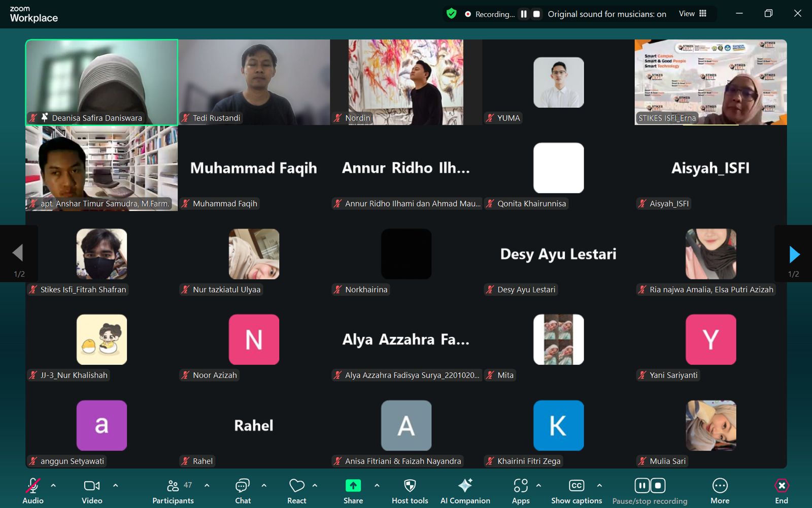The width and height of the screenshot is (812, 508).
Task: Open the React emoji menu
Action: tap(296, 491)
